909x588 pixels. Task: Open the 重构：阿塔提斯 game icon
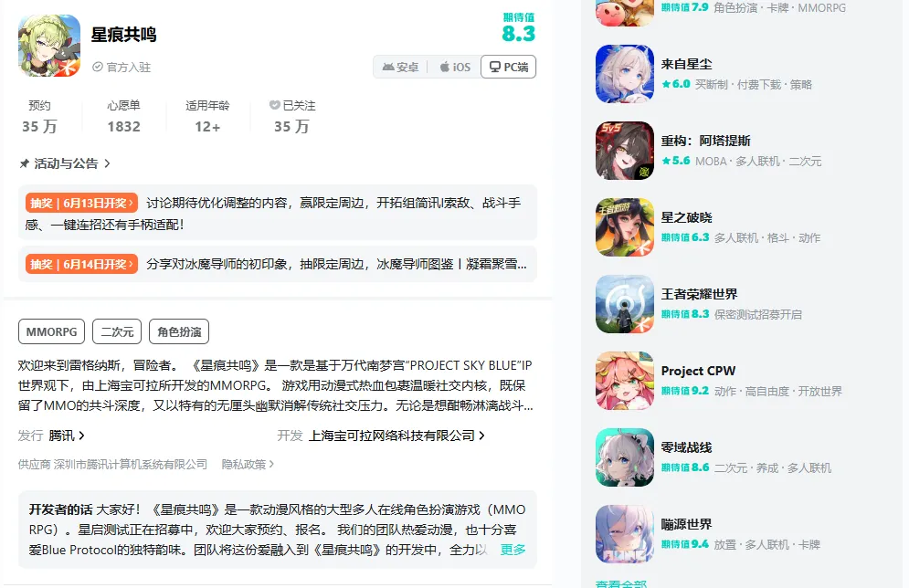[625, 151]
